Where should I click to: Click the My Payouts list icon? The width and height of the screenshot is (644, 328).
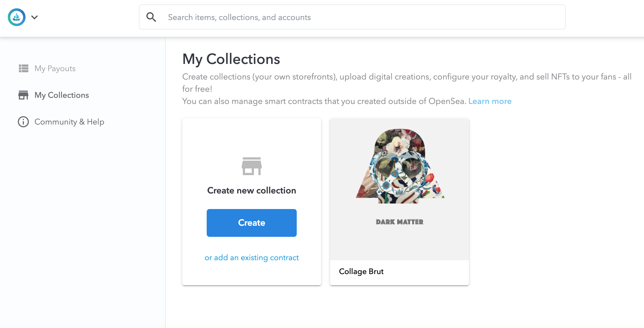click(x=23, y=68)
